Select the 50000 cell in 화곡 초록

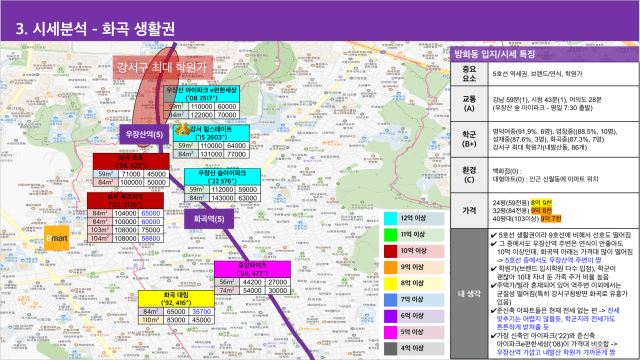156,182
